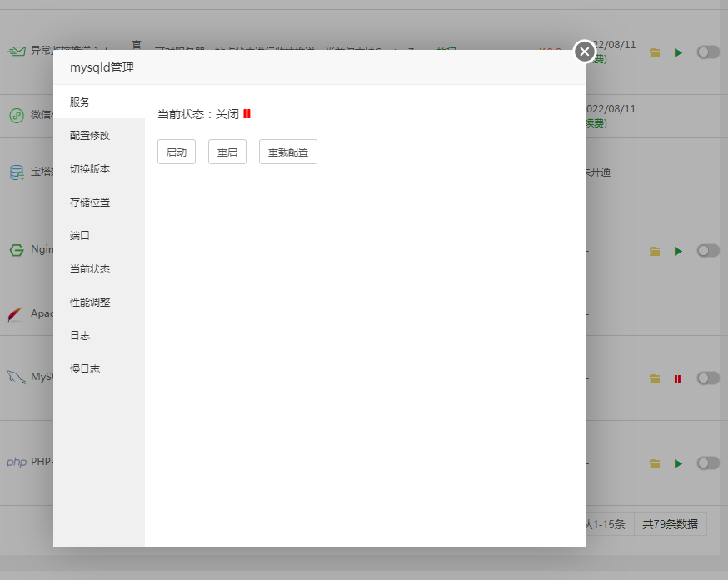Toggle the switch in the 异常监控推送 row
728x580 pixels.
tap(708, 52)
